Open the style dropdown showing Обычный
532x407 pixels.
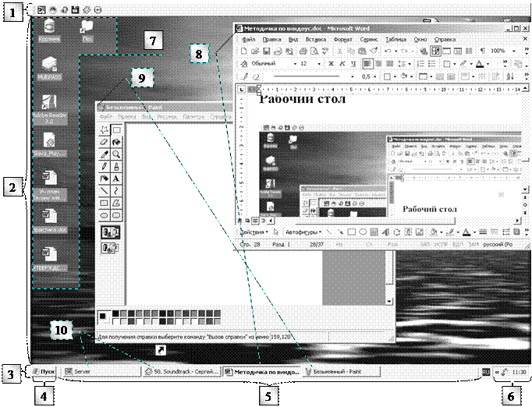pos(295,64)
